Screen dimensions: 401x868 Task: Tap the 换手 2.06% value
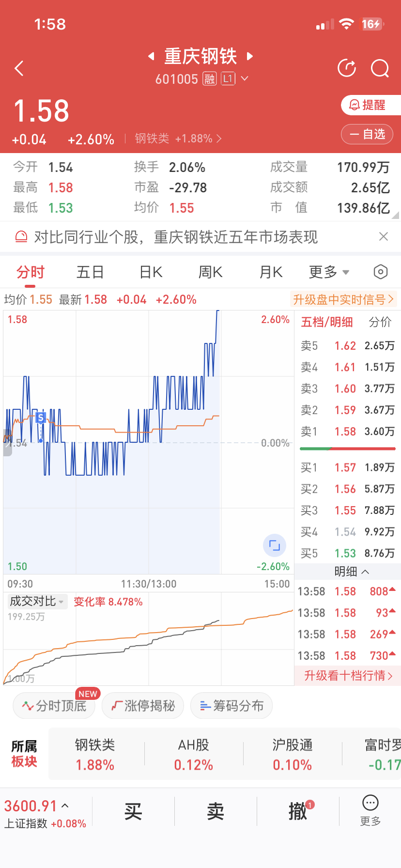pos(187,168)
